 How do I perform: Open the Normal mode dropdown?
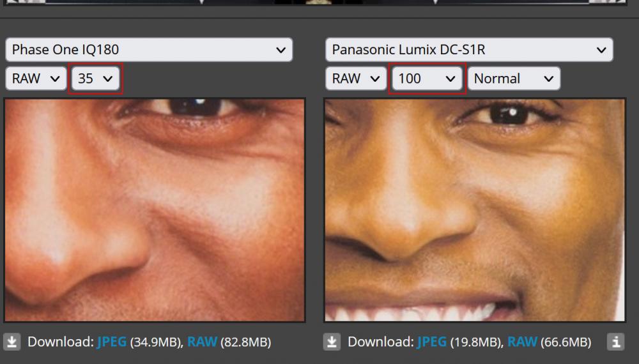514,78
